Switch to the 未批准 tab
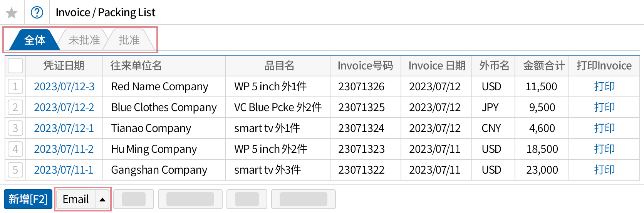This screenshot has width=644, height=213. [x=84, y=40]
